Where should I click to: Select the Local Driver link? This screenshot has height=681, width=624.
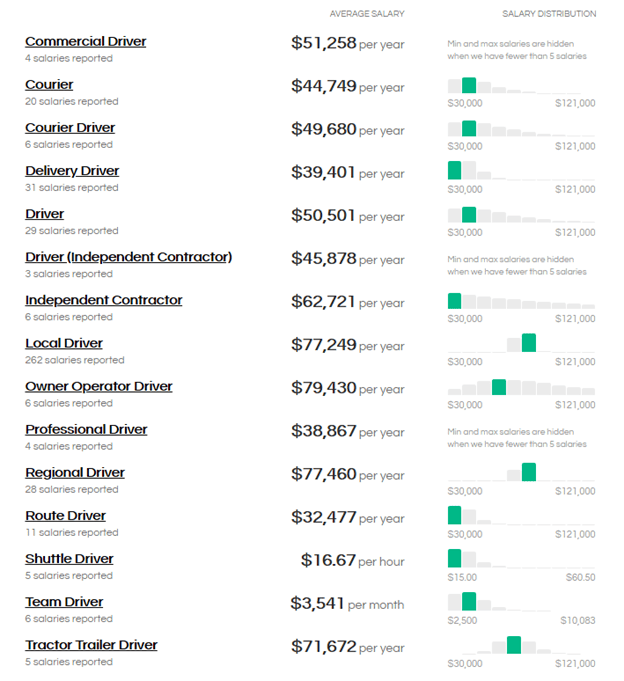tap(64, 343)
